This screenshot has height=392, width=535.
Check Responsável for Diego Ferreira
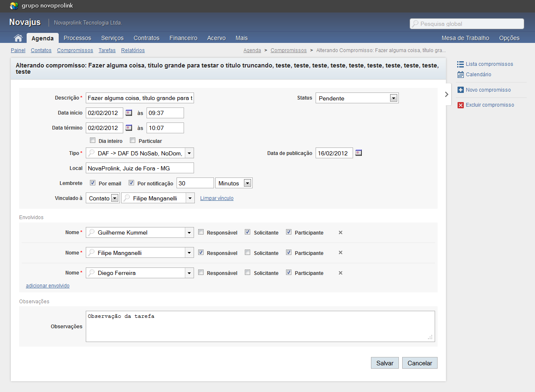[x=201, y=272]
